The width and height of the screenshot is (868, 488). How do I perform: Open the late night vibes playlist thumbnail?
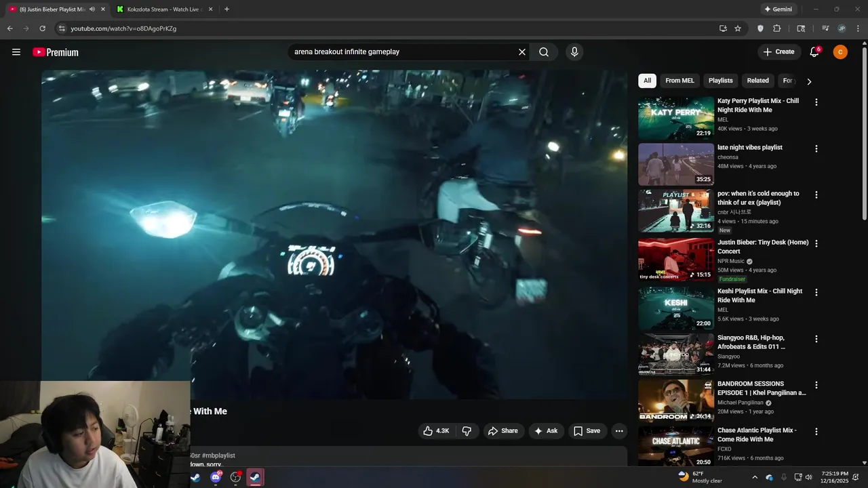[x=676, y=164]
